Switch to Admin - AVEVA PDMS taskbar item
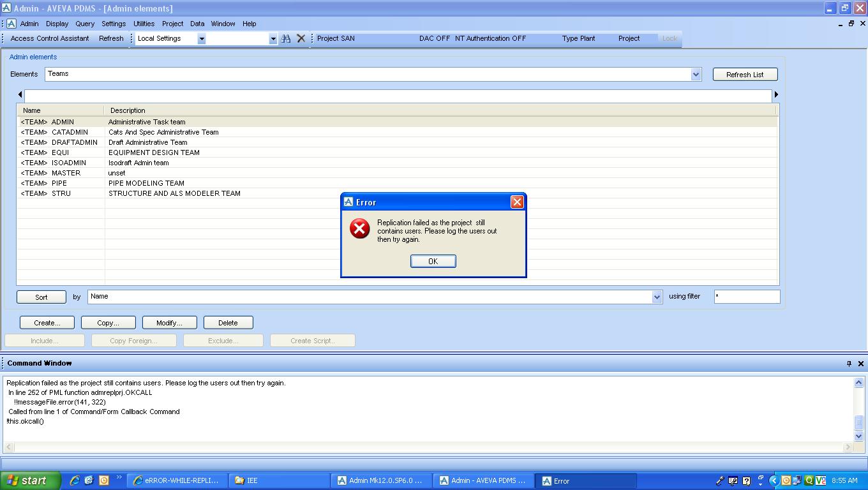Screen dimensions: 868x490 point(484,480)
